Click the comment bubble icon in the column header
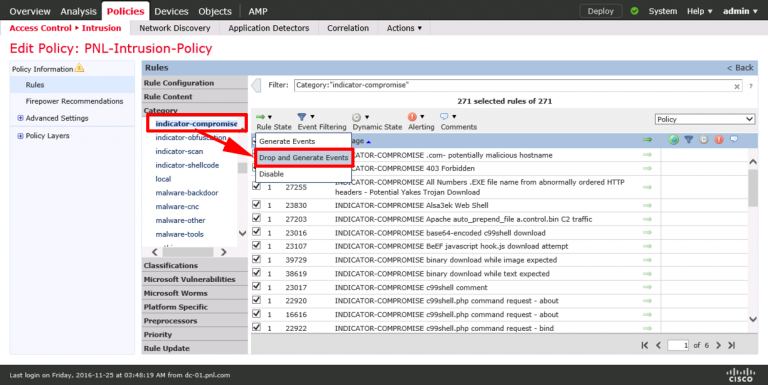 pos(734,139)
